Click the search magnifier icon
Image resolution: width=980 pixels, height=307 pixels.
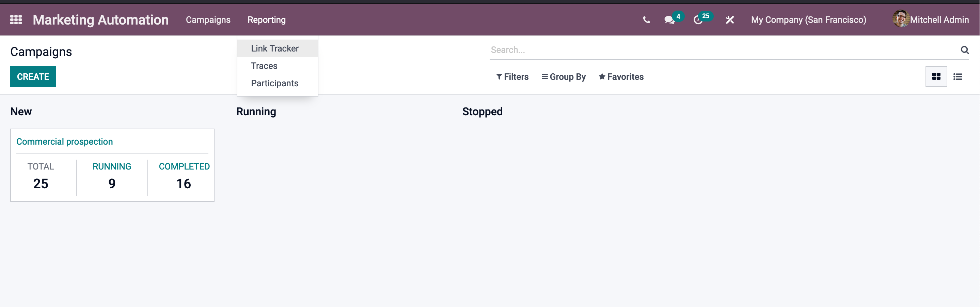(964, 50)
